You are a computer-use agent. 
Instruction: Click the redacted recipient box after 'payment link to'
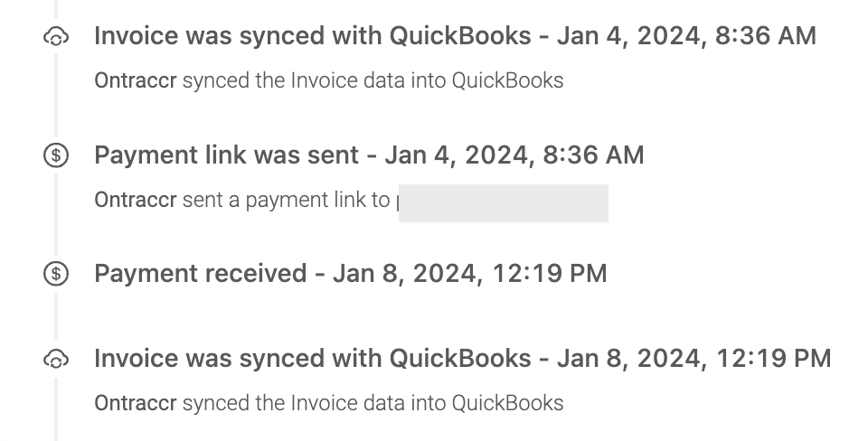(504, 203)
